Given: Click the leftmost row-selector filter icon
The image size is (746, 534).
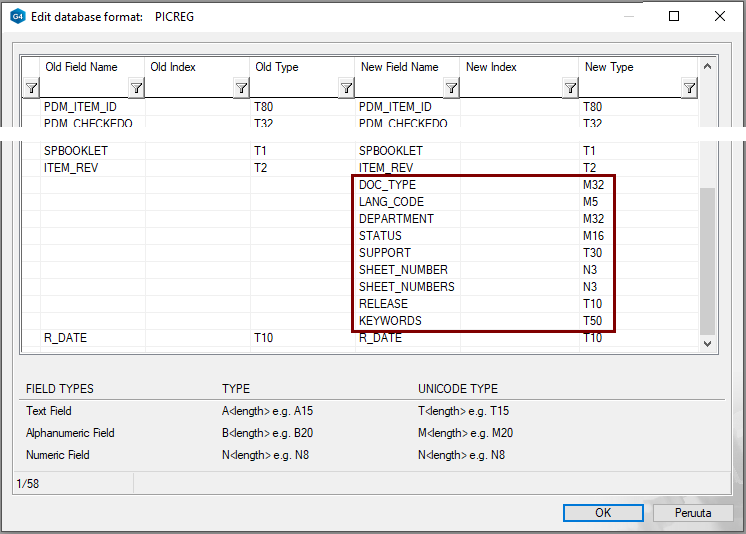Looking at the screenshot, I should [30, 88].
